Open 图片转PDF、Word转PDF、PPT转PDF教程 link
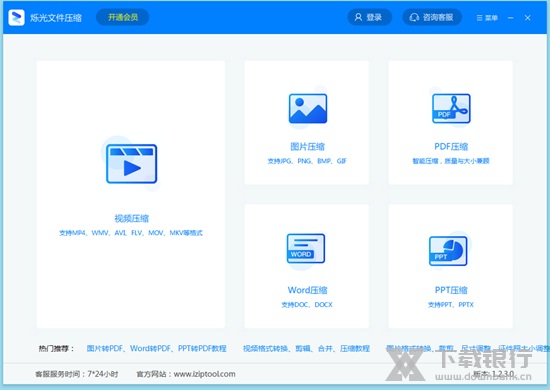Screen dimensions: 550x390 coord(156,349)
